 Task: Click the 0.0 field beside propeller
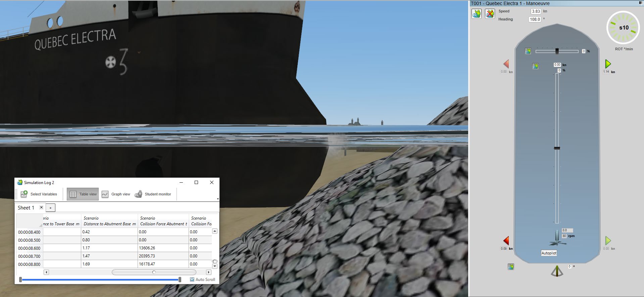click(x=567, y=230)
